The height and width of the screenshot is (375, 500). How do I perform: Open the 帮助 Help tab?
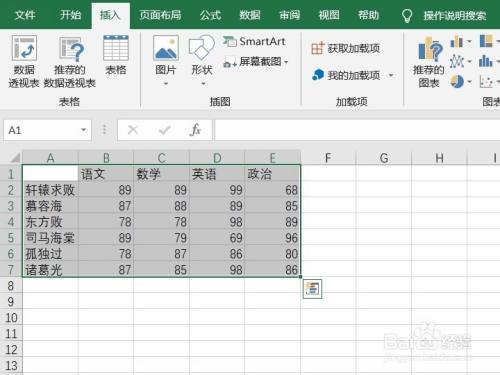coord(368,15)
